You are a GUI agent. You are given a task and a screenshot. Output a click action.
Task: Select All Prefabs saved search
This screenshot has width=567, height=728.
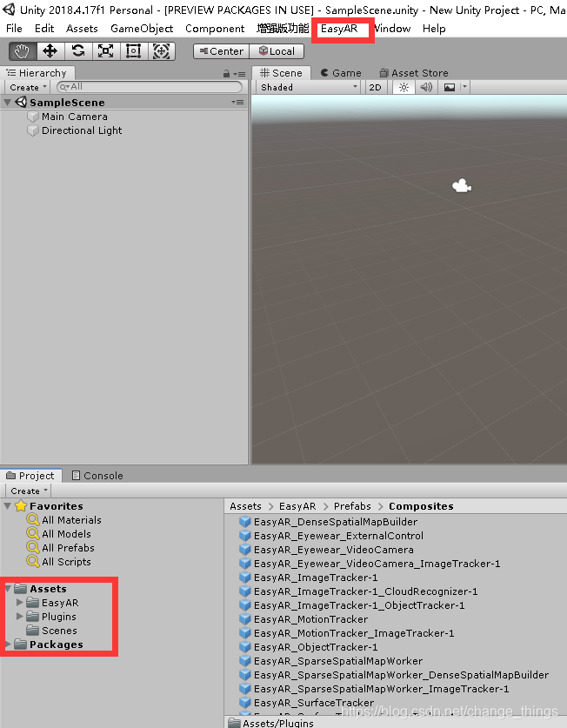(61, 548)
